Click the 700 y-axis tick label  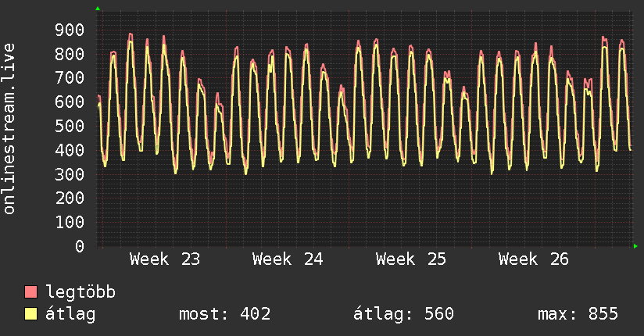pyautogui.click(x=70, y=77)
